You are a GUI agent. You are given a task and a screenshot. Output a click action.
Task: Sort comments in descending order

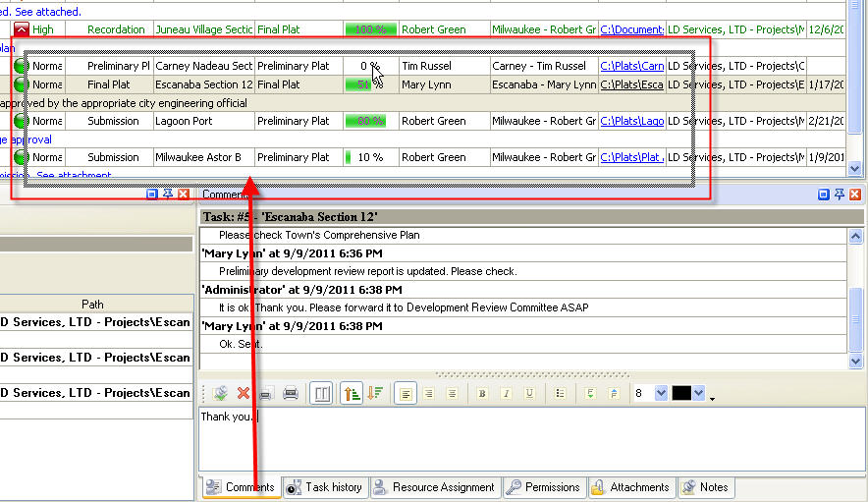tap(375, 393)
